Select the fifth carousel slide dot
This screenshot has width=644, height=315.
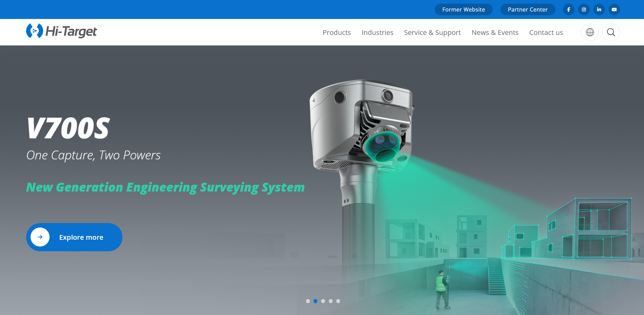(338, 301)
